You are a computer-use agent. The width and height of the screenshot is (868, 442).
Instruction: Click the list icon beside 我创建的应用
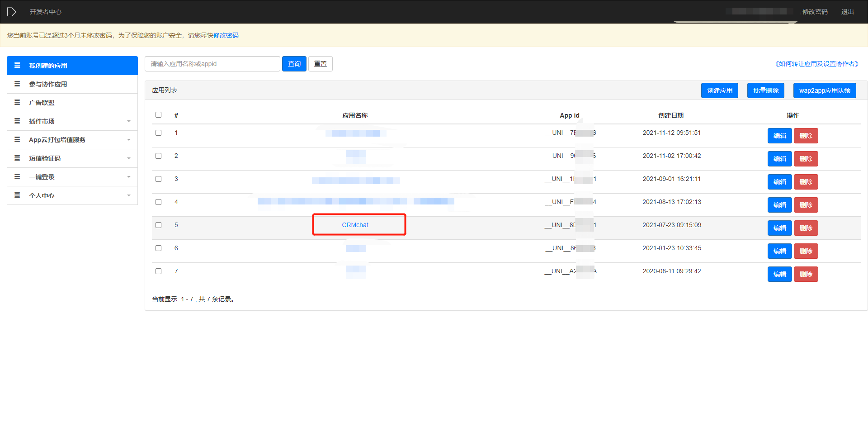[x=17, y=66]
